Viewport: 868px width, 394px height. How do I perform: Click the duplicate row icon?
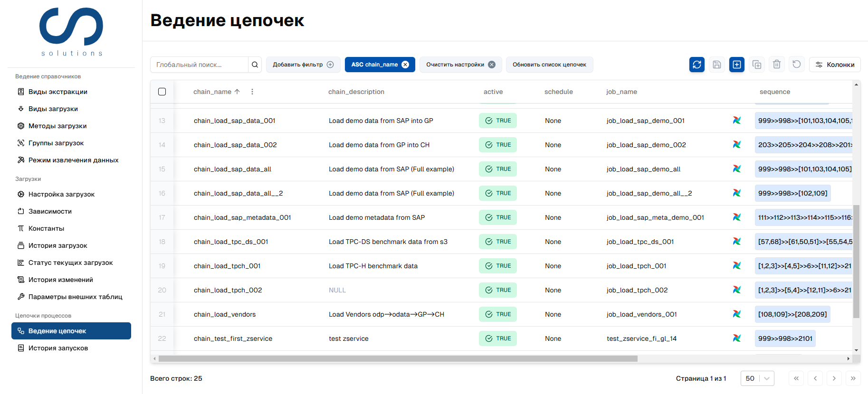tap(756, 65)
